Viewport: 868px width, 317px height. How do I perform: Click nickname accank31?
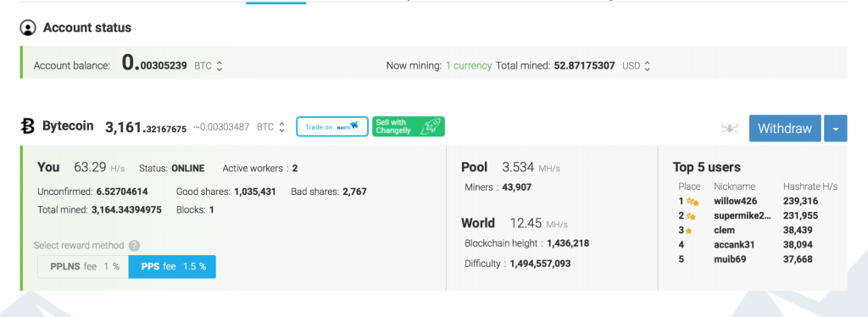tap(734, 244)
